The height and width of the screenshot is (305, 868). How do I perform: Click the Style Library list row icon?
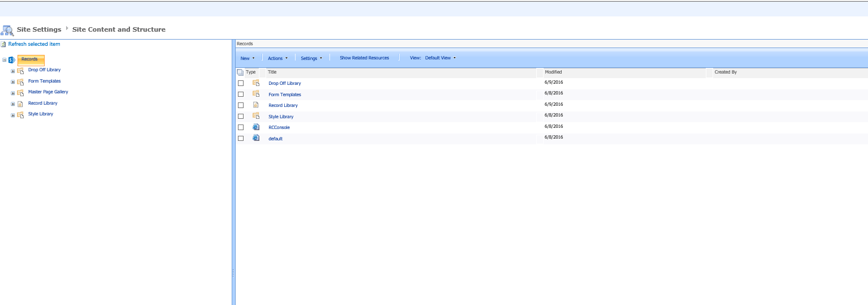(256, 116)
